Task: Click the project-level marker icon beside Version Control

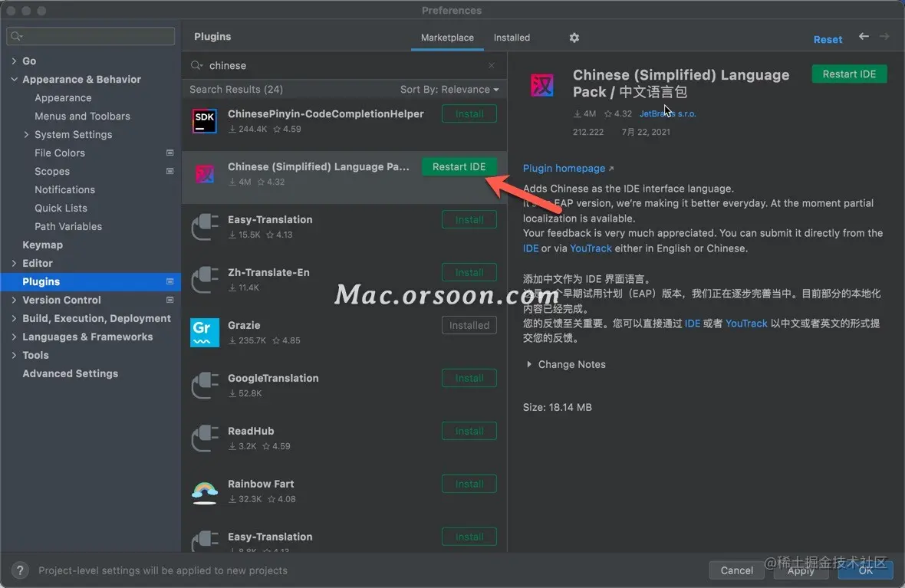Action: [169, 300]
